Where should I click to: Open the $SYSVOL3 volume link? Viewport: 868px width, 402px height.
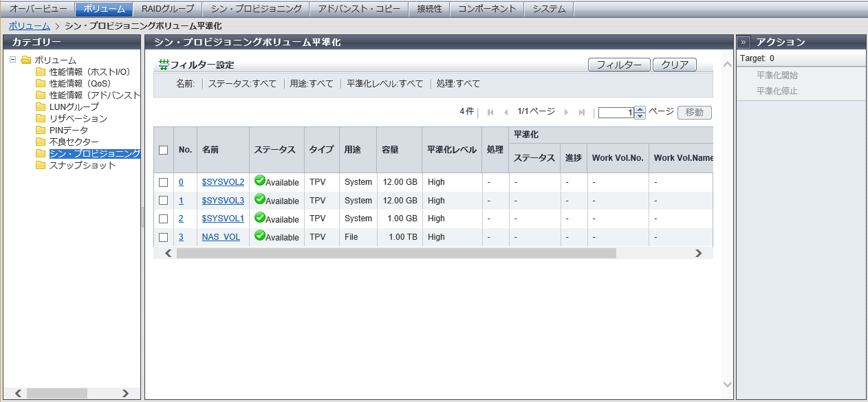pos(223,201)
